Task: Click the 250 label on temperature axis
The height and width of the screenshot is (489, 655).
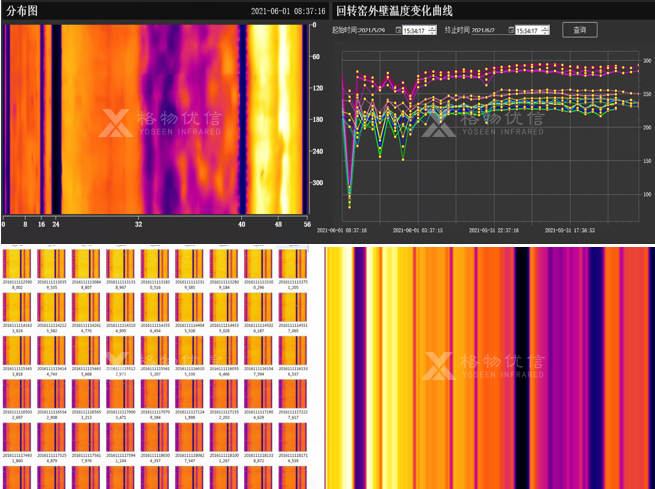Action: click(647, 94)
